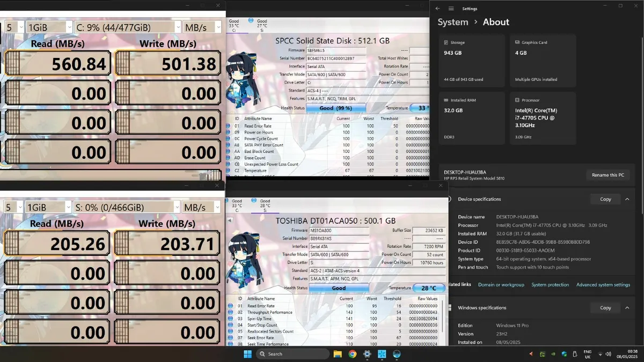644x362 pixels.
Task: Open the Windows Start menu
Action: tap(247, 354)
